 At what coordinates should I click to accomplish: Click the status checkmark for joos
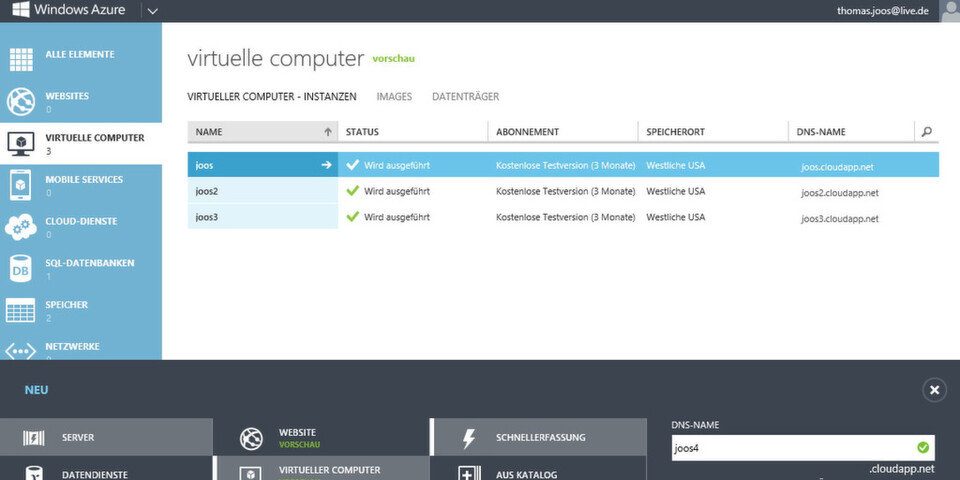pyautogui.click(x=352, y=165)
